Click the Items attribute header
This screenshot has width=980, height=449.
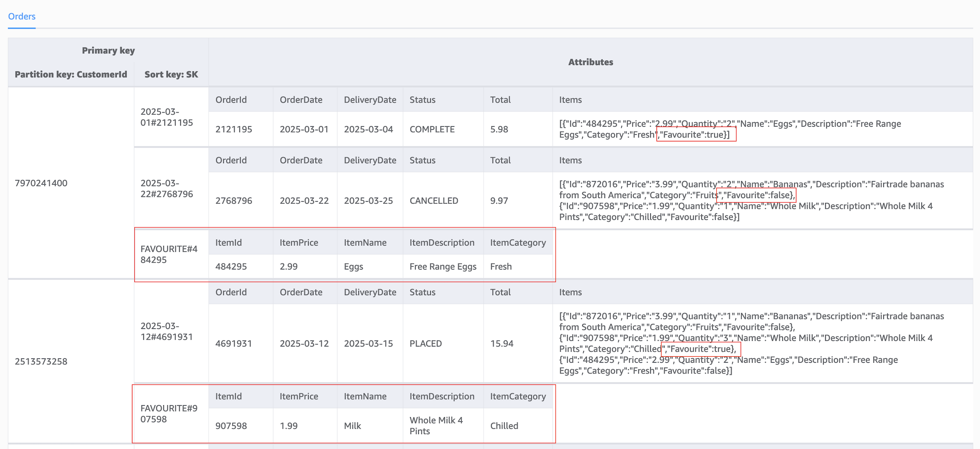(x=571, y=99)
